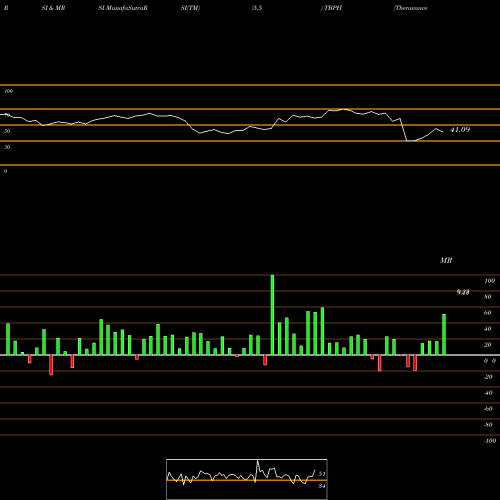
Task: Click the 100 label on the RSI axis
Action: pos(9,91)
